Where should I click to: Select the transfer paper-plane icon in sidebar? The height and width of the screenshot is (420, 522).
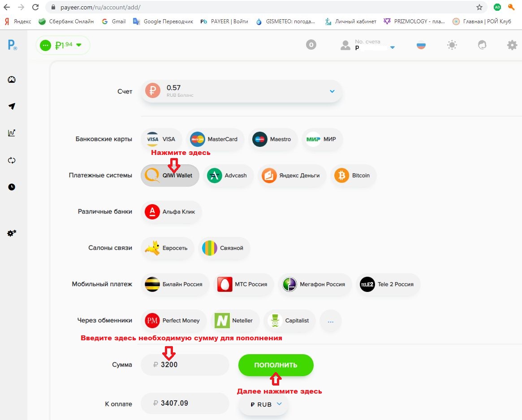tap(11, 106)
